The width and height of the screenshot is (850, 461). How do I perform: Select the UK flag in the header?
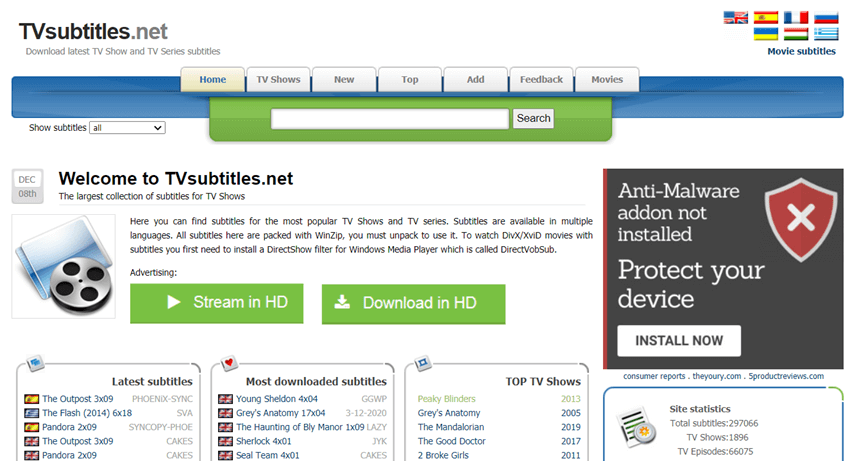(736, 17)
